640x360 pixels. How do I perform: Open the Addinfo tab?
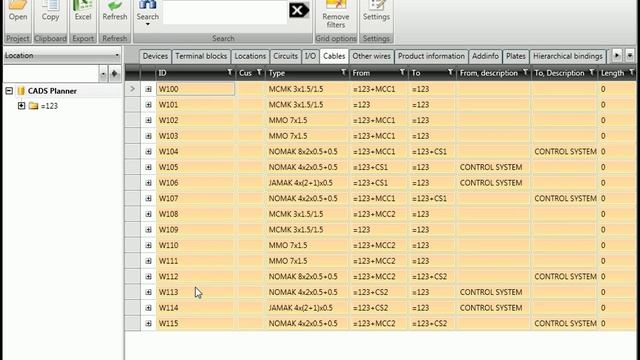tap(485, 56)
